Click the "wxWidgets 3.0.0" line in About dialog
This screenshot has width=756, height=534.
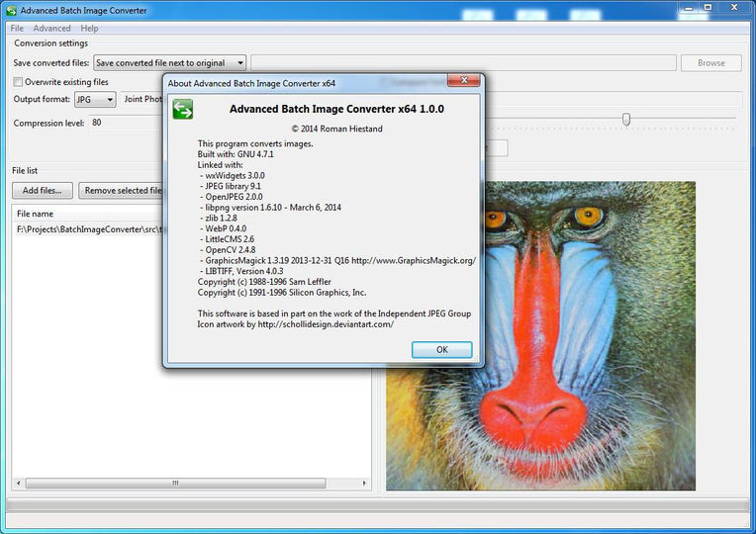tap(232, 175)
